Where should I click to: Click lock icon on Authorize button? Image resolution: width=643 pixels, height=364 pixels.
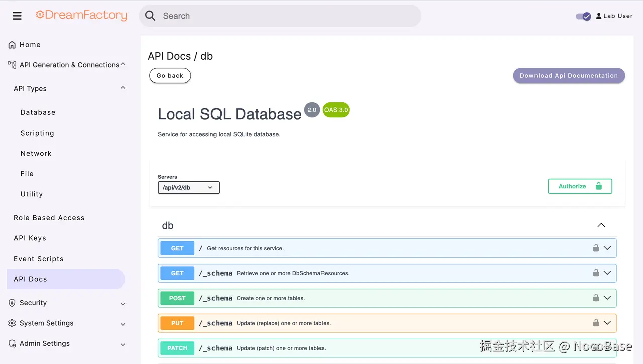(598, 186)
